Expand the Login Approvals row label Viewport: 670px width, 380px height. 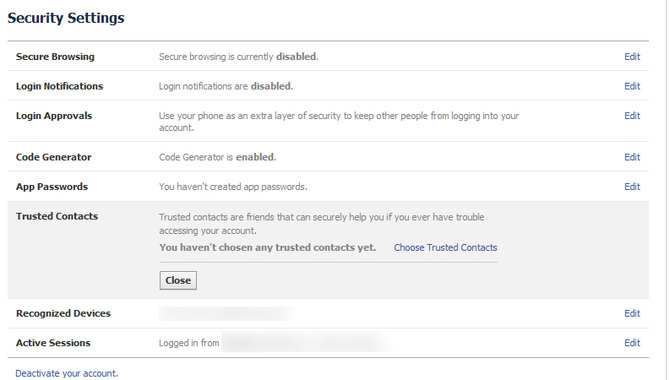pos(54,116)
